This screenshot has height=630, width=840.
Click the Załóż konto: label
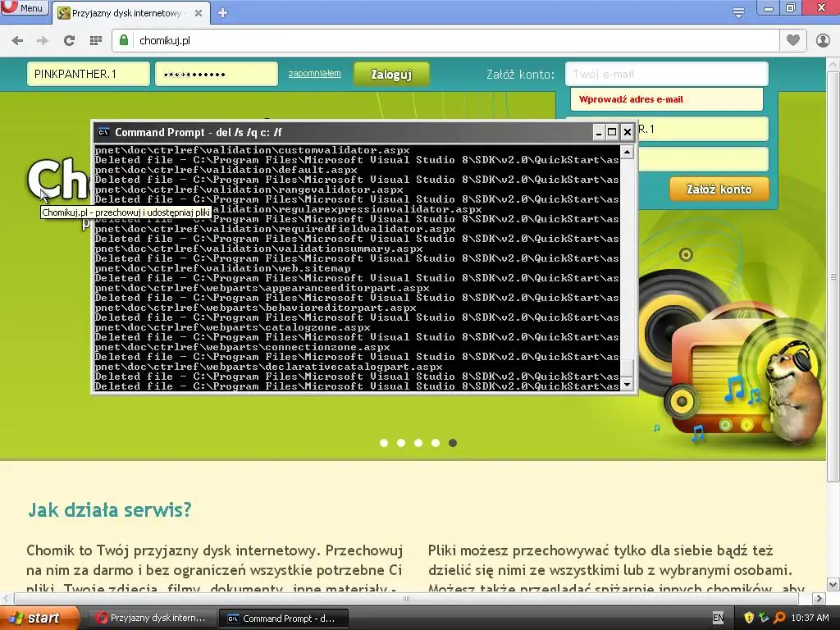520,75
